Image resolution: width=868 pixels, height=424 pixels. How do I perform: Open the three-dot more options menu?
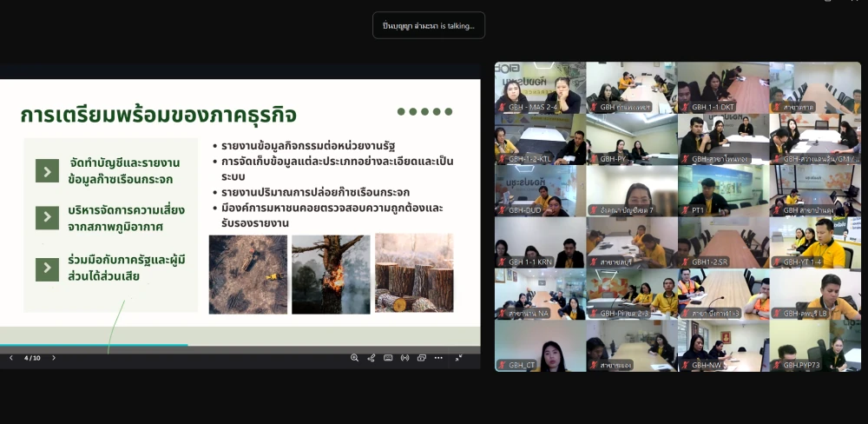[x=438, y=358]
